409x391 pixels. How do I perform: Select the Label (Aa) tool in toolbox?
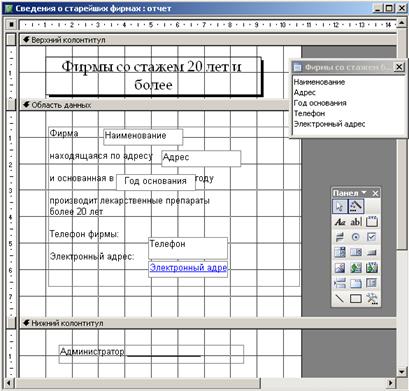pyautogui.click(x=340, y=221)
